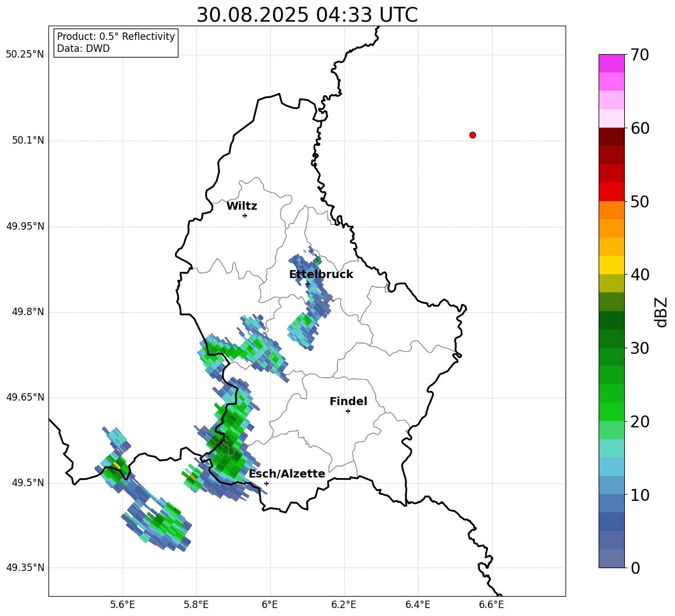Select the Findel city label
This screenshot has height=616, width=675.
tap(348, 401)
